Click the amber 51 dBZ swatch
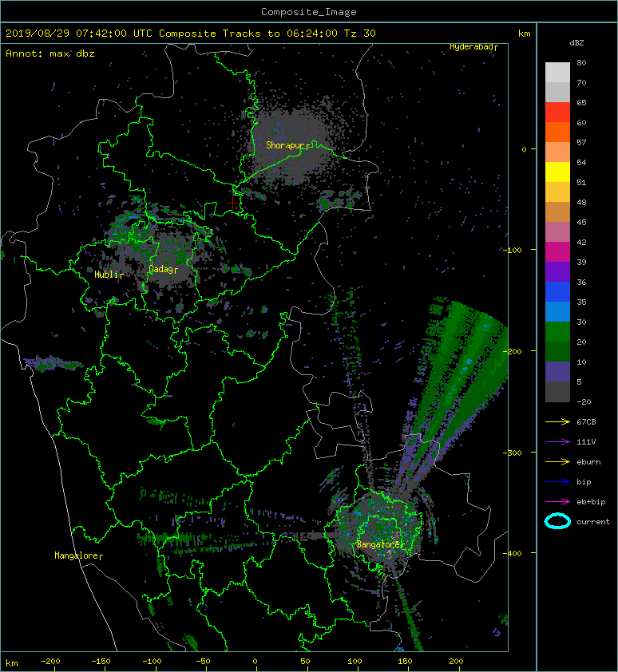Image resolution: width=618 pixels, height=672 pixels. [x=557, y=192]
